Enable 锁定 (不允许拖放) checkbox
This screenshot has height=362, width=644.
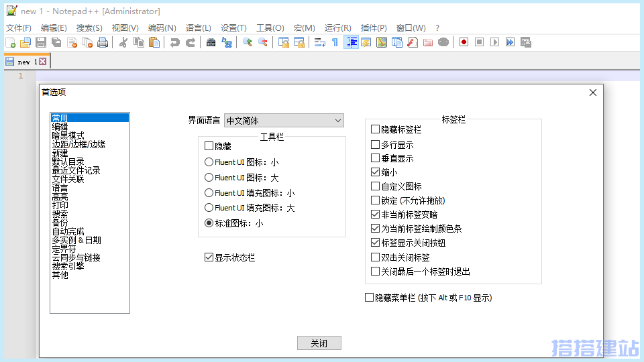point(375,200)
